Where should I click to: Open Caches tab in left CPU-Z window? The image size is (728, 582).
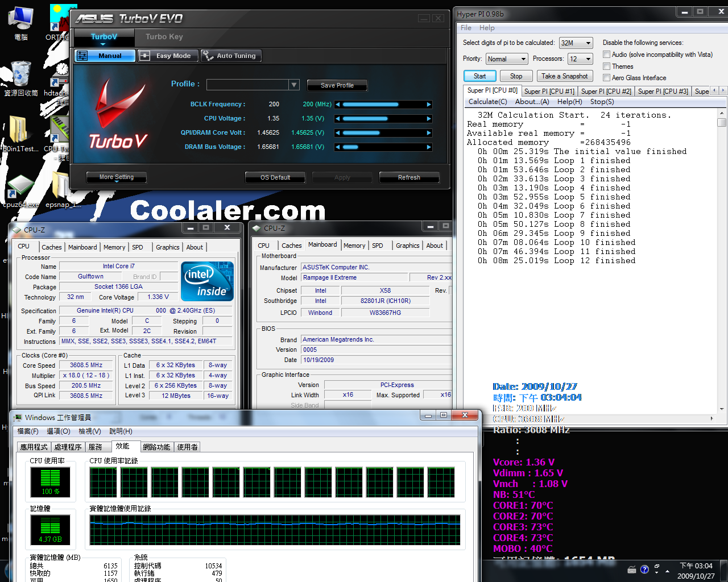[51, 247]
